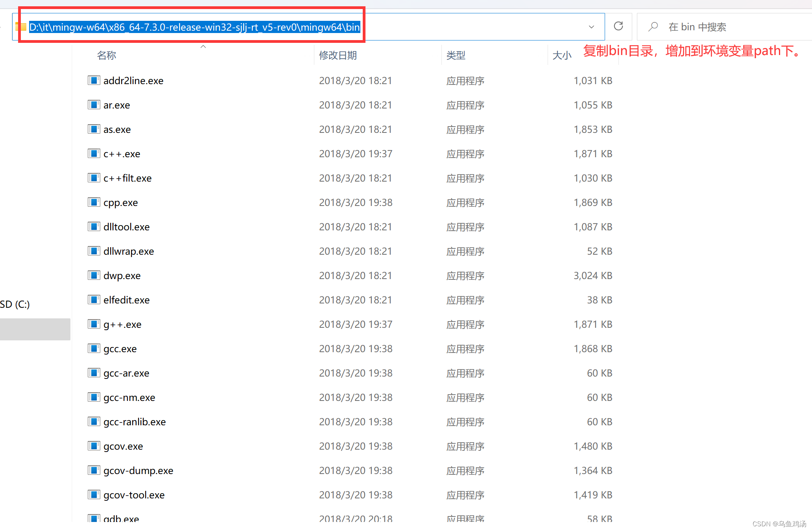The image size is (812, 531).
Task: Select the elfedit.exe file name
Action: [126, 300]
